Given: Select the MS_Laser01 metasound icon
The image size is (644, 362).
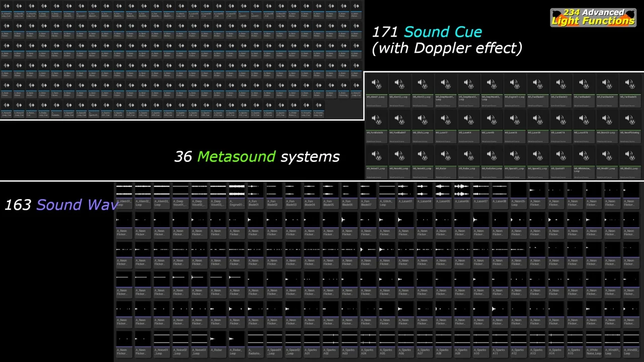Looking at the screenshot, I should (x=445, y=120).
